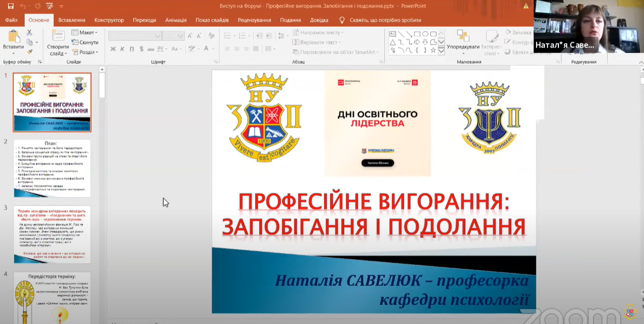The height and width of the screenshot is (324, 644).
Task: Toggle italic formatting (К)
Action: (122, 49)
